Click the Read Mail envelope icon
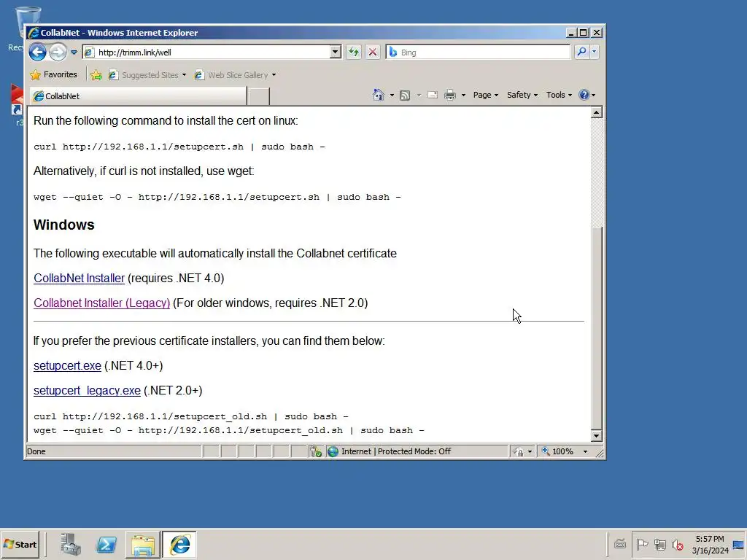 433,96
